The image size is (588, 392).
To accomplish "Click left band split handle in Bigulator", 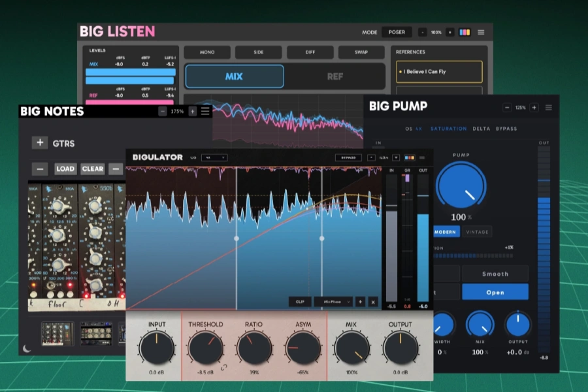I will tap(237, 238).
